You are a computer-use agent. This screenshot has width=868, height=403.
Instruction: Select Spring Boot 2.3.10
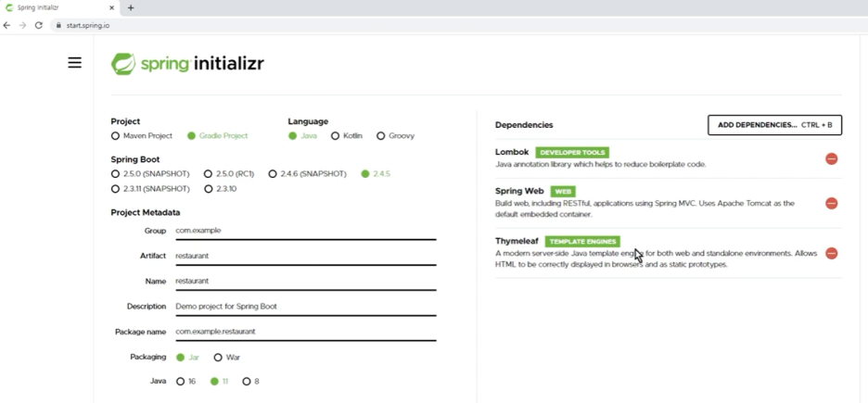point(221,188)
